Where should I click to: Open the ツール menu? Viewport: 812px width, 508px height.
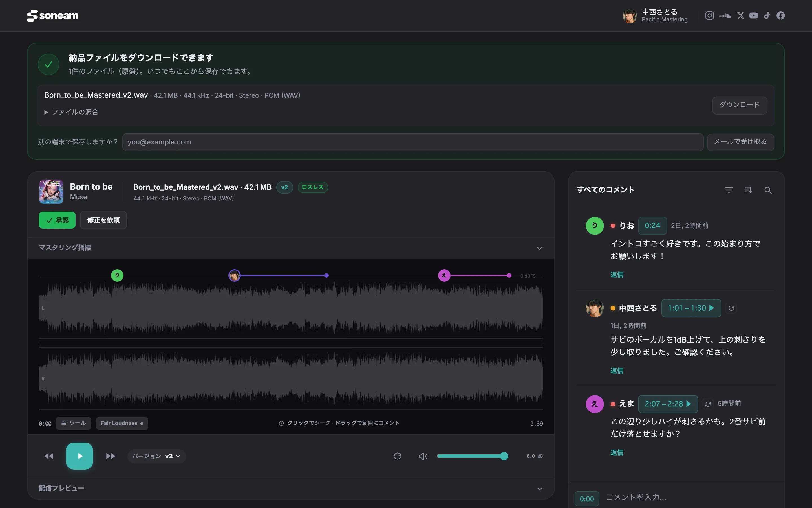tap(74, 423)
